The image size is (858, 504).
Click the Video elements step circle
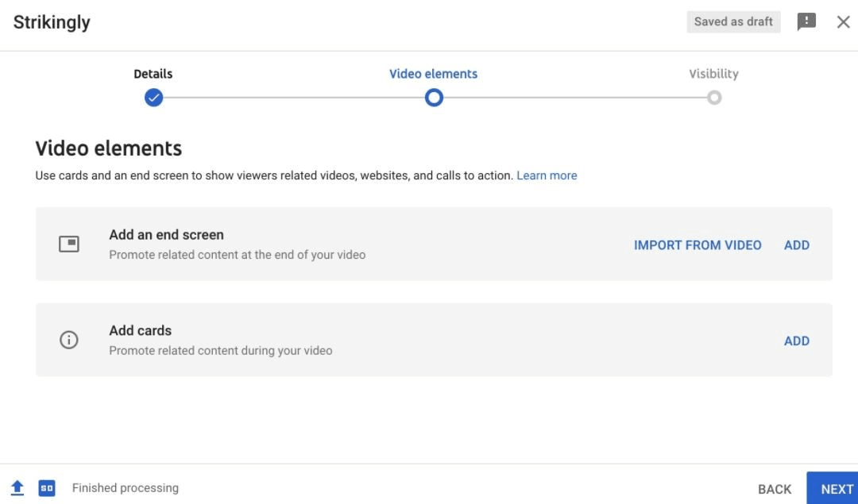point(434,97)
